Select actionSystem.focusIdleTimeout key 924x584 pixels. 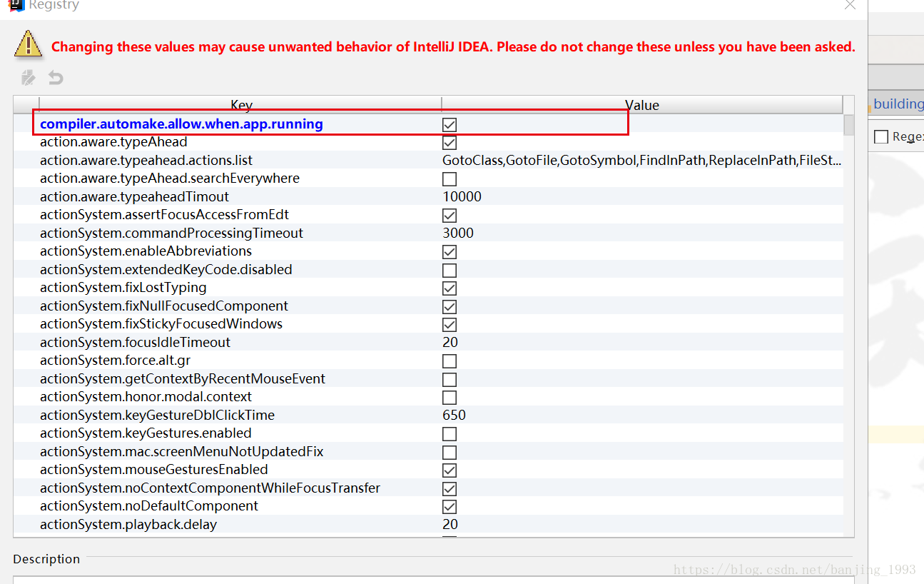tap(135, 343)
